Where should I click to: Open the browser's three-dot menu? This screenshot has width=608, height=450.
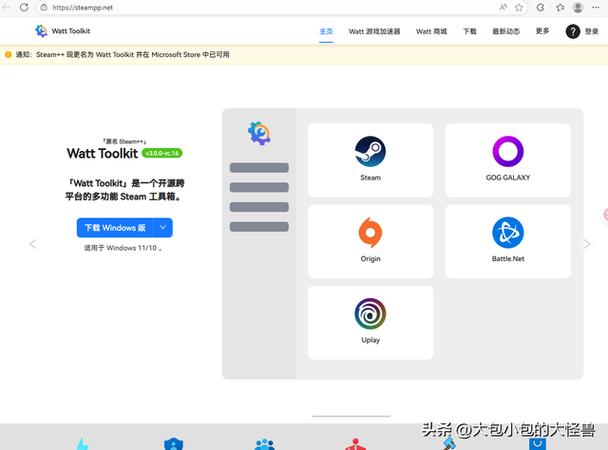[596, 7]
